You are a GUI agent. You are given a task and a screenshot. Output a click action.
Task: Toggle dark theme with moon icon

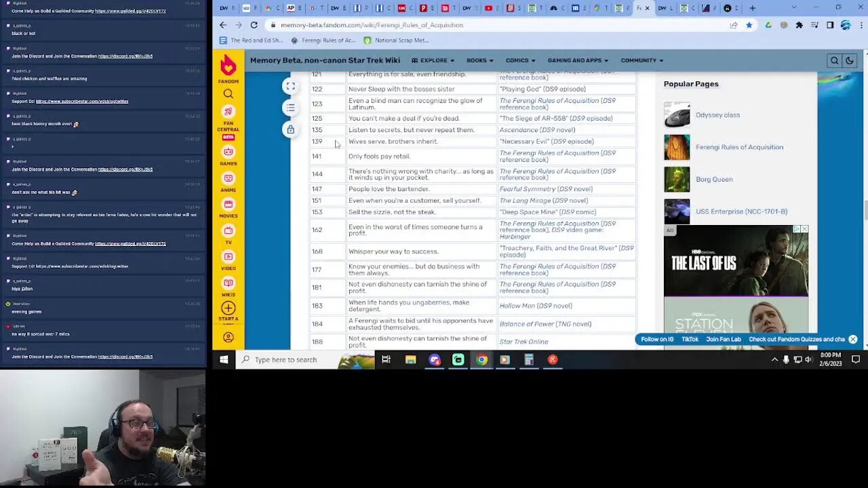pos(849,60)
